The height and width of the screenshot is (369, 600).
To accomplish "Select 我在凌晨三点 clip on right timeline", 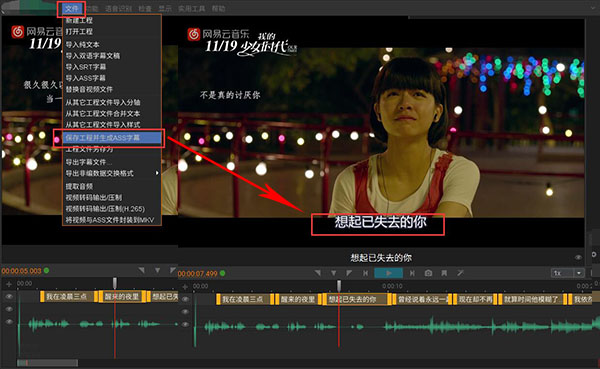I will [245, 299].
